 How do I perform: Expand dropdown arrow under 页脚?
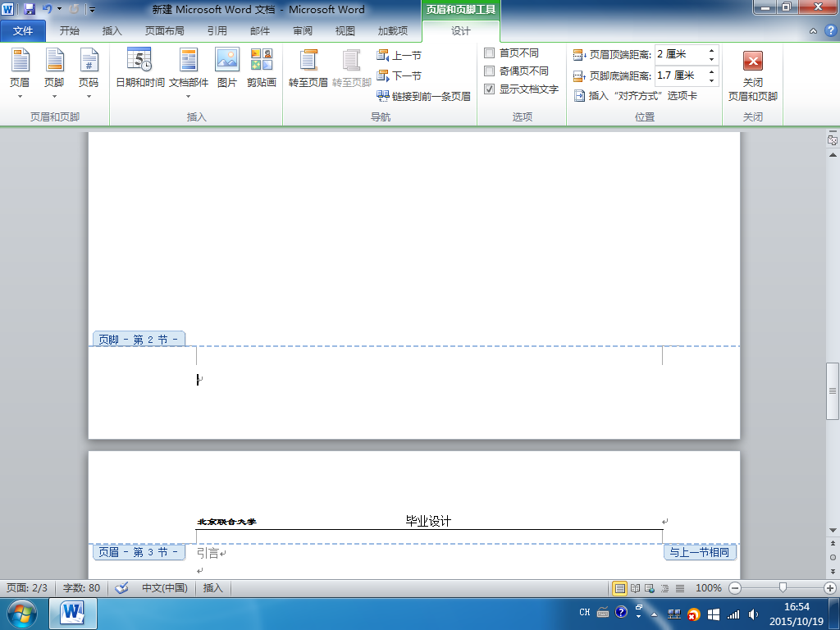54,97
